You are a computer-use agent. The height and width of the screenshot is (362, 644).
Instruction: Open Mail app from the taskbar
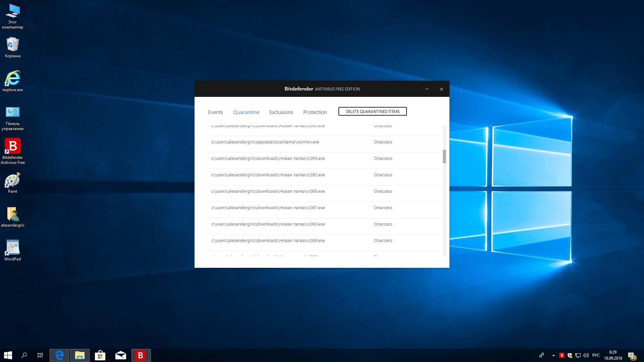point(120,355)
